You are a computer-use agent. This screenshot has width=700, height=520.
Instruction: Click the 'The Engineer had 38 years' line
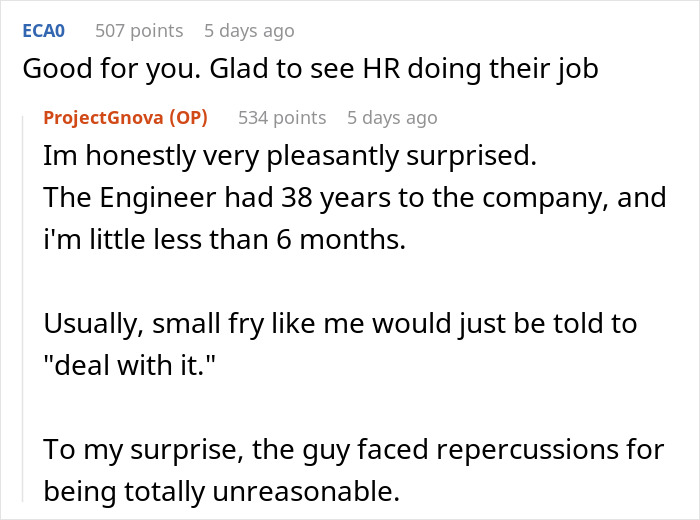tap(355, 197)
